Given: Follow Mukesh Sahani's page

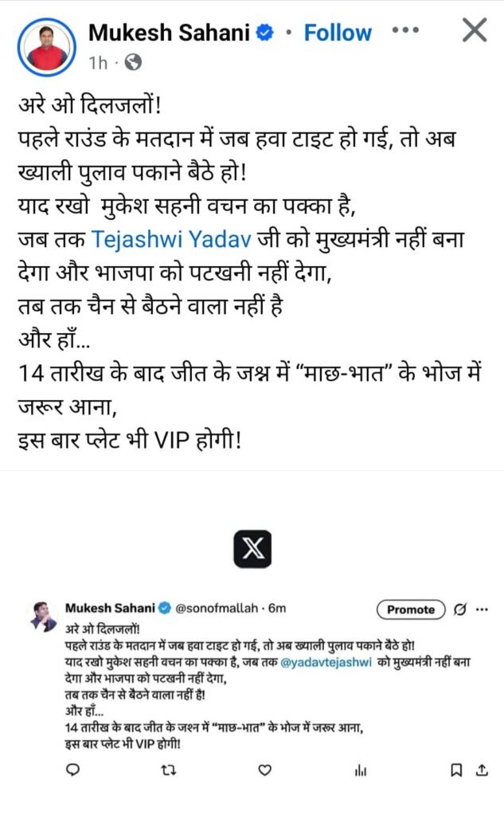Looking at the screenshot, I should point(338,33).
